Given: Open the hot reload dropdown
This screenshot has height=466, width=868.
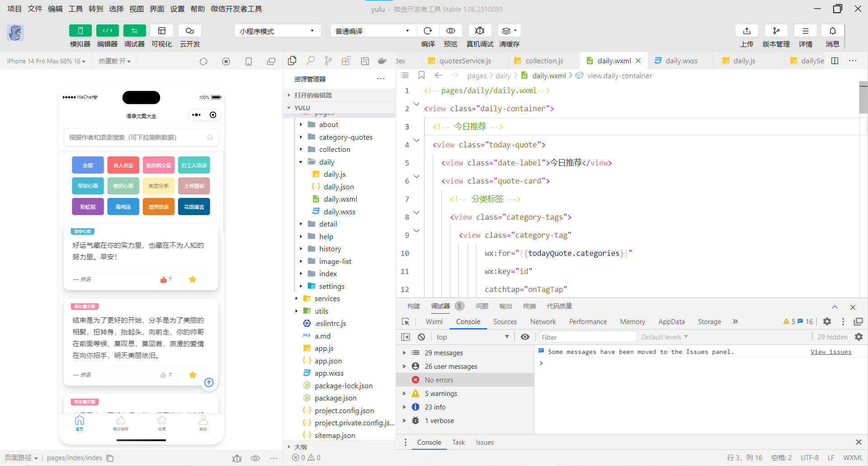Looking at the screenshot, I should pos(114,61).
